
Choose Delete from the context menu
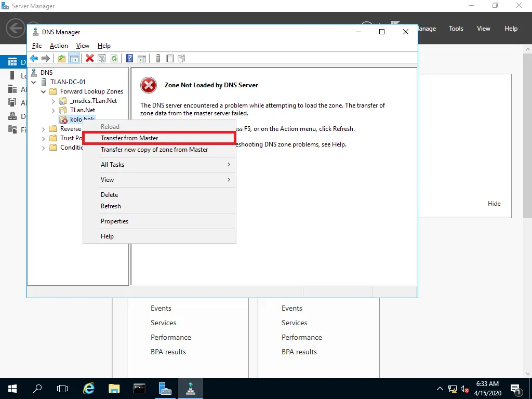(x=159, y=195)
